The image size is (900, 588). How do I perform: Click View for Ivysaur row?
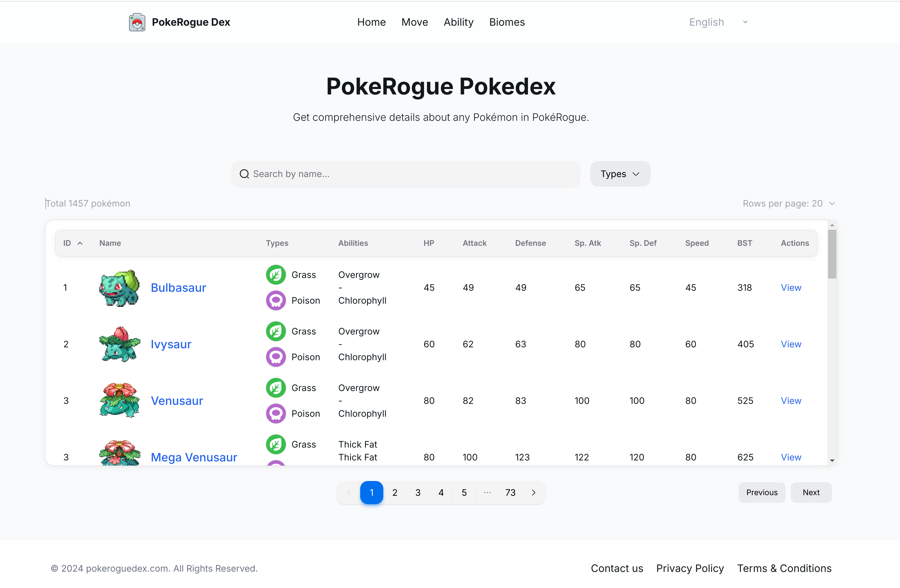[791, 344]
